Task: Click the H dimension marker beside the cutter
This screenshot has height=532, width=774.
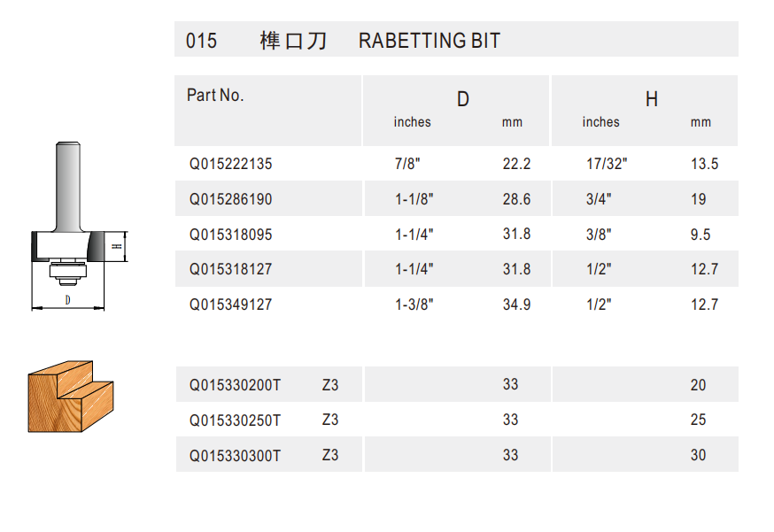Action: 115,247
